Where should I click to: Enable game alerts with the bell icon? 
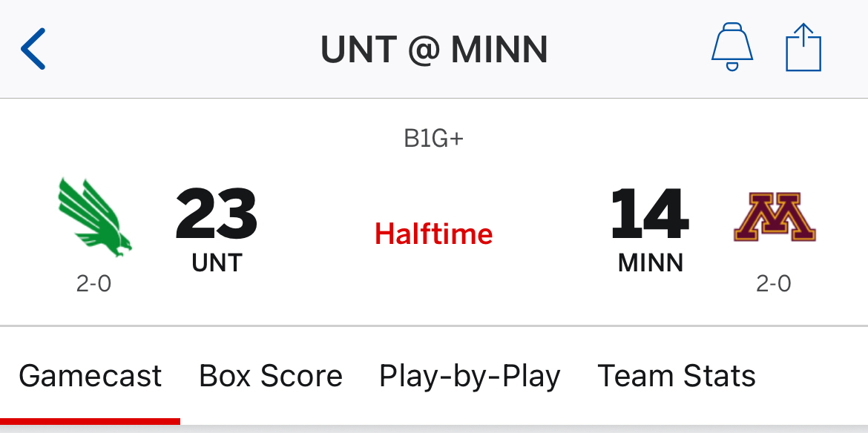coord(731,47)
